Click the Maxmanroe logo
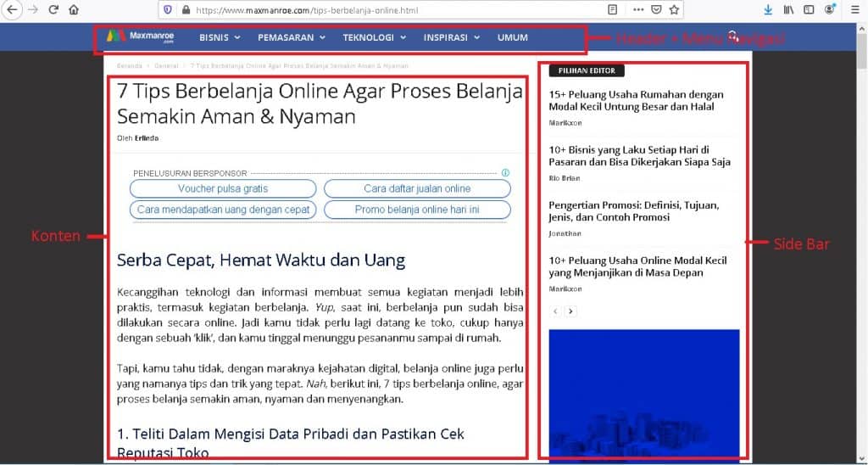This screenshot has height=465, width=868. coord(140,36)
